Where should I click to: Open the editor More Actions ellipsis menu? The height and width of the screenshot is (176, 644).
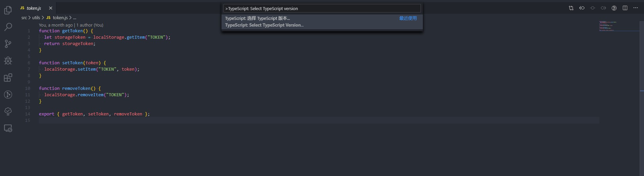pyautogui.click(x=636, y=8)
